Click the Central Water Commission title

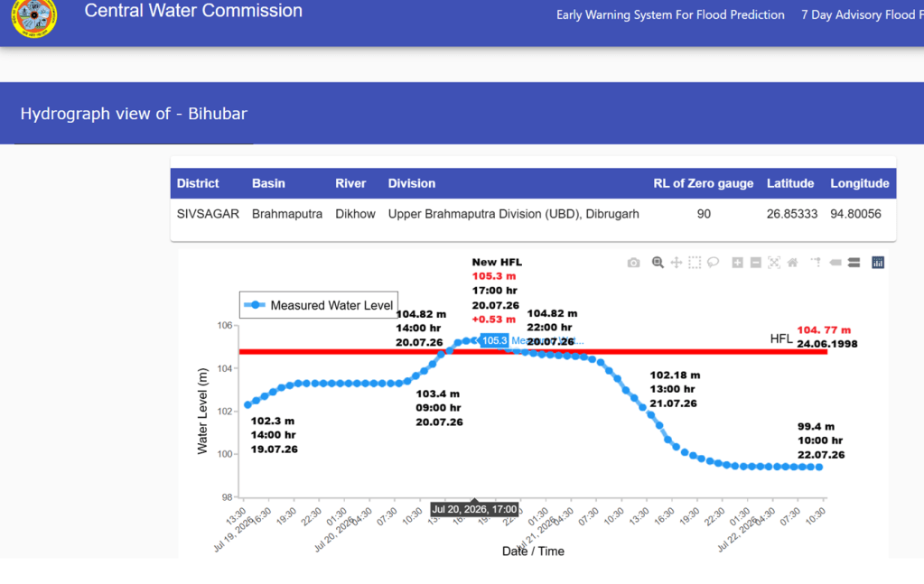point(193,11)
